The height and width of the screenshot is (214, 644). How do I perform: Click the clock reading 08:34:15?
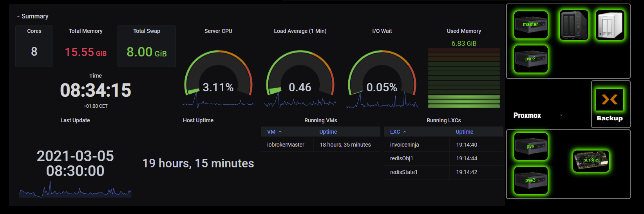96,90
